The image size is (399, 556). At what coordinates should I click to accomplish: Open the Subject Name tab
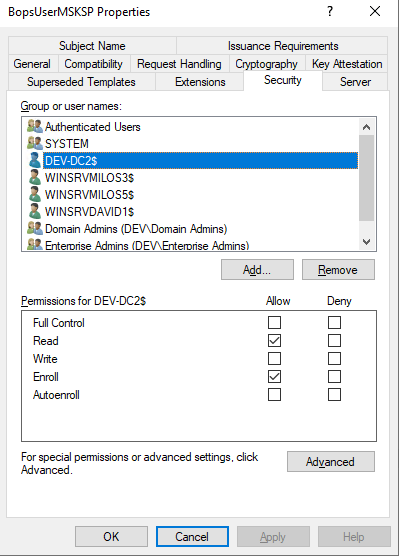[92, 46]
